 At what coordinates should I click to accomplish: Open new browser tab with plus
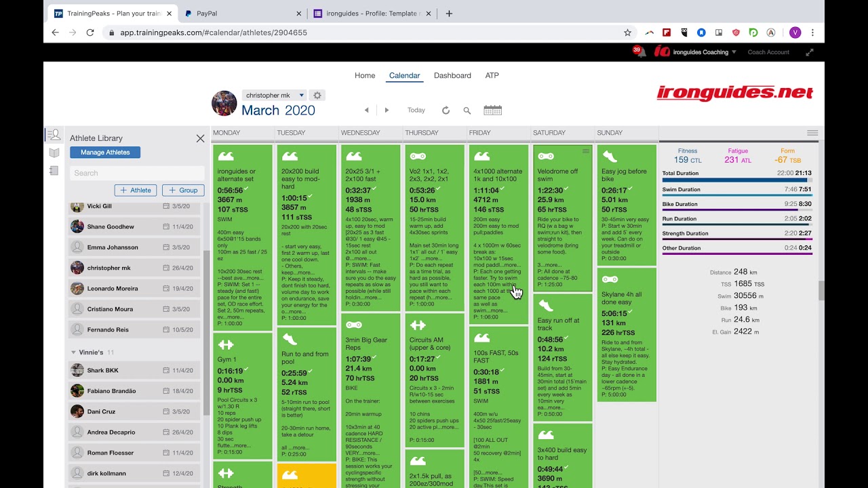(x=449, y=13)
